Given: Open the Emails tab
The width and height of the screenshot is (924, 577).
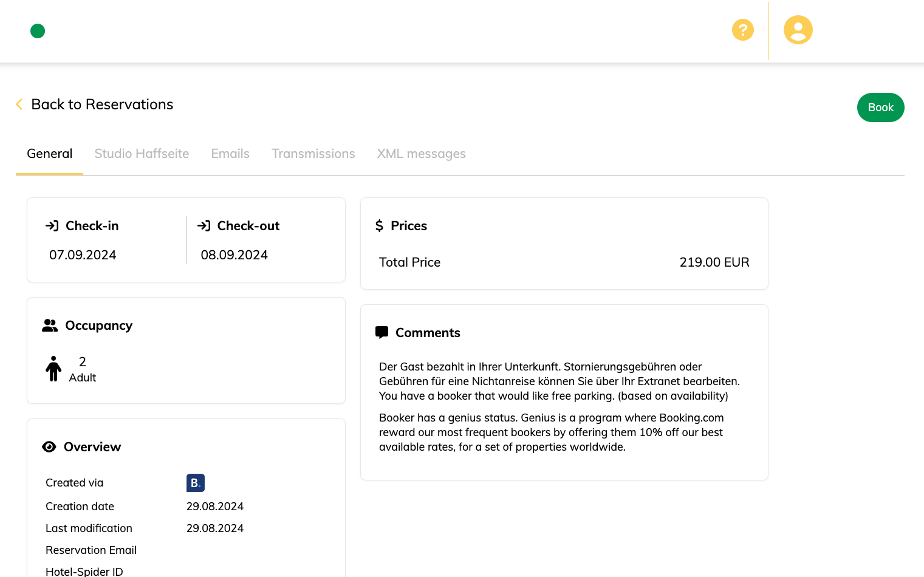Looking at the screenshot, I should pyautogui.click(x=230, y=154).
